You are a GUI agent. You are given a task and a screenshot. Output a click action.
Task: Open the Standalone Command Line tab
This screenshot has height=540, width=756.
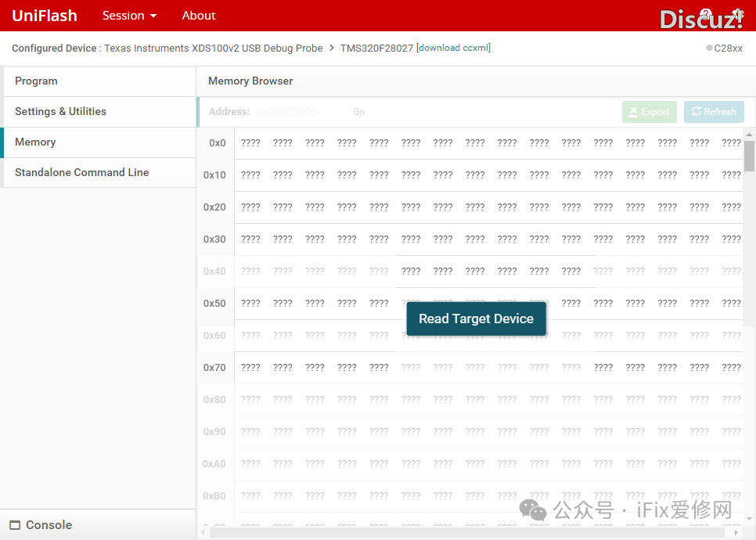tap(81, 172)
